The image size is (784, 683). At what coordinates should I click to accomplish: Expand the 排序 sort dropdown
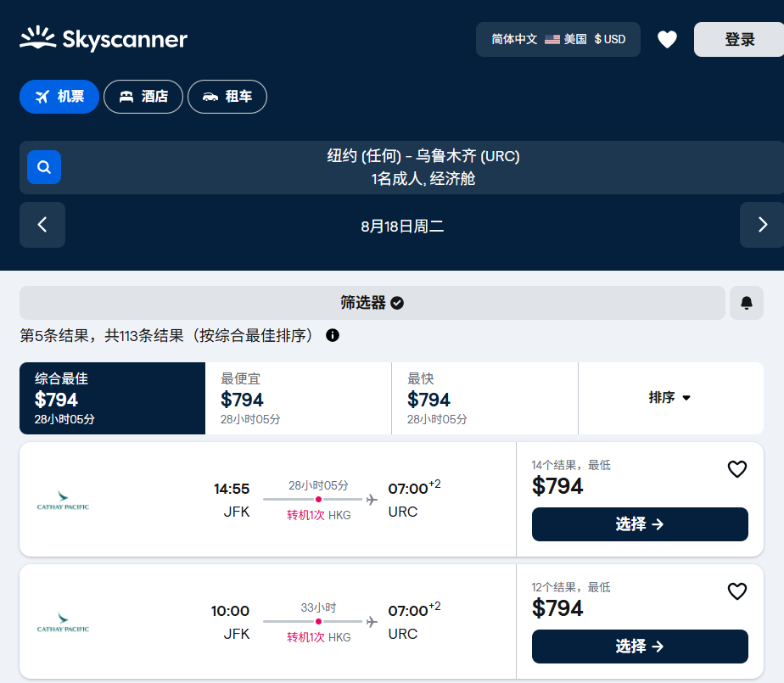(669, 398)
